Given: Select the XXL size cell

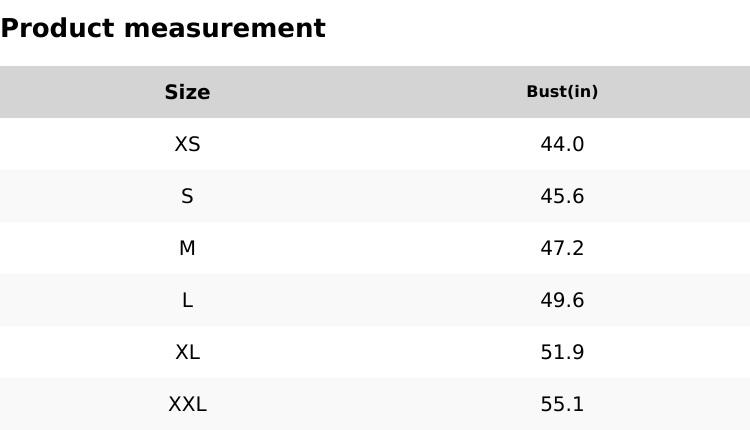Looking at the screenshot, I should [187, 404].
